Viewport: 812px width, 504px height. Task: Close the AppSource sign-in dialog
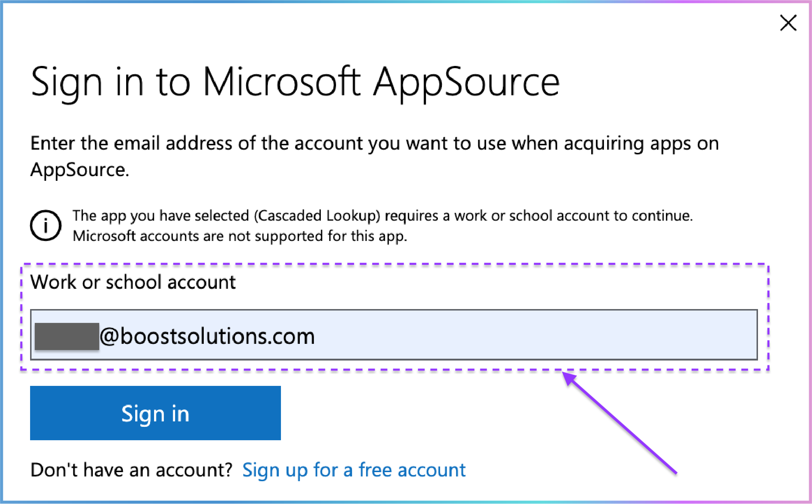788,23
